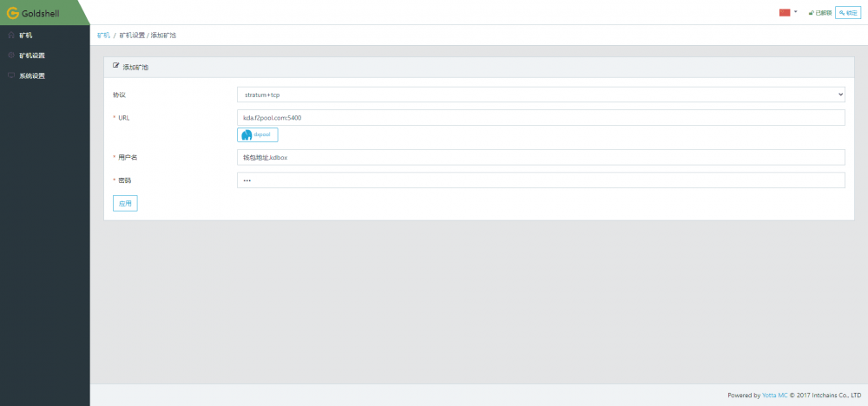
Task: Click the 应用 apply button
Action: [x=125, y=203]
